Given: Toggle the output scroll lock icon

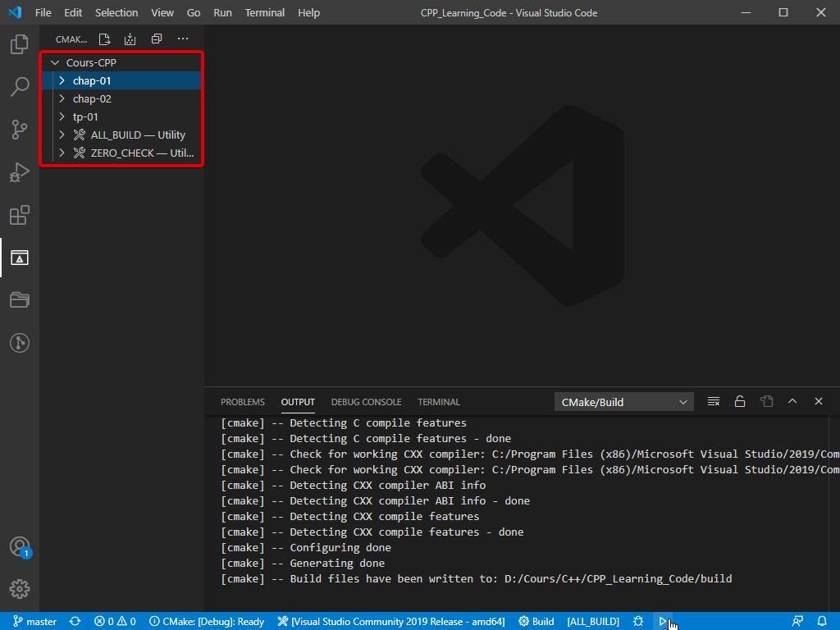Looking at the screenshot, I should click(740, 402).
